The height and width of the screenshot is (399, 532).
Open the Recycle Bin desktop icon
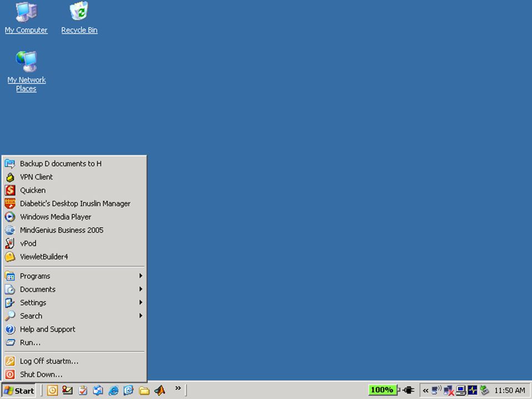click(x=79, y=11)
